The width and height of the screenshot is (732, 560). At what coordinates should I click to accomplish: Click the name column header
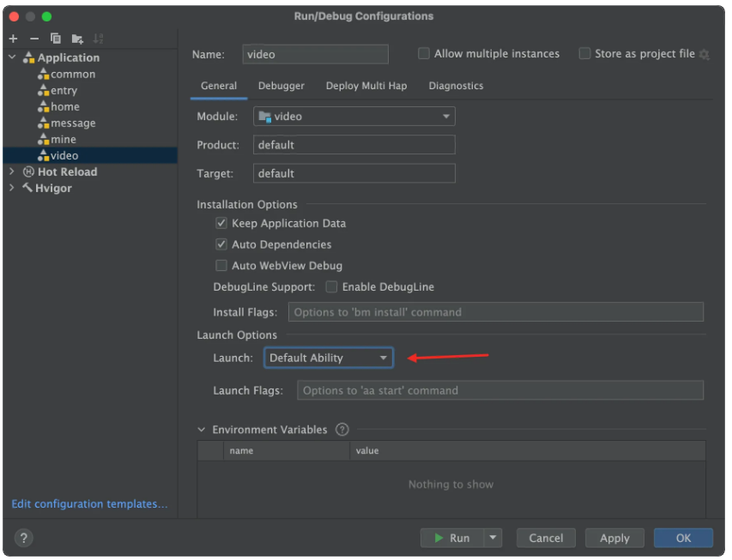(287, 450)
